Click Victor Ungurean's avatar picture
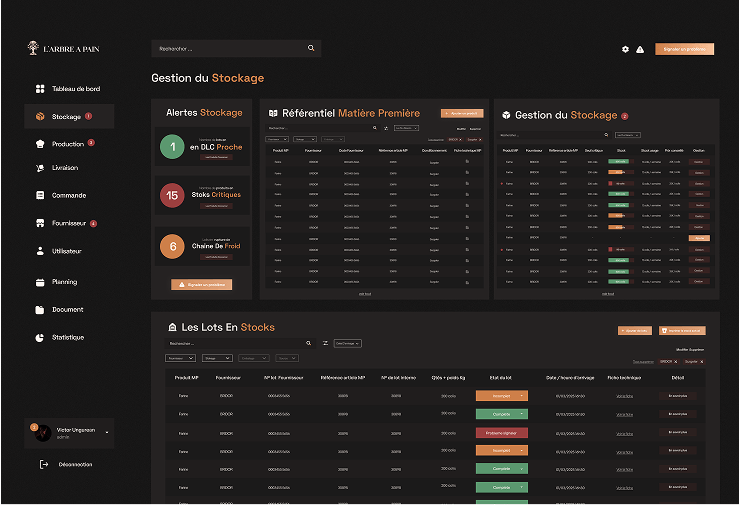The width and height of the screenshot is (740, 505). pos(43,433)
